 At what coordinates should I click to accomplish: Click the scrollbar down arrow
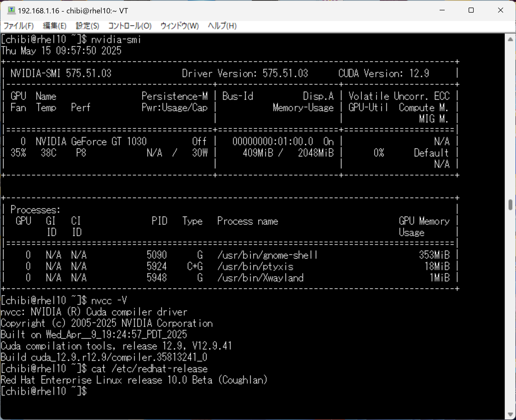[x=510, y=414]
